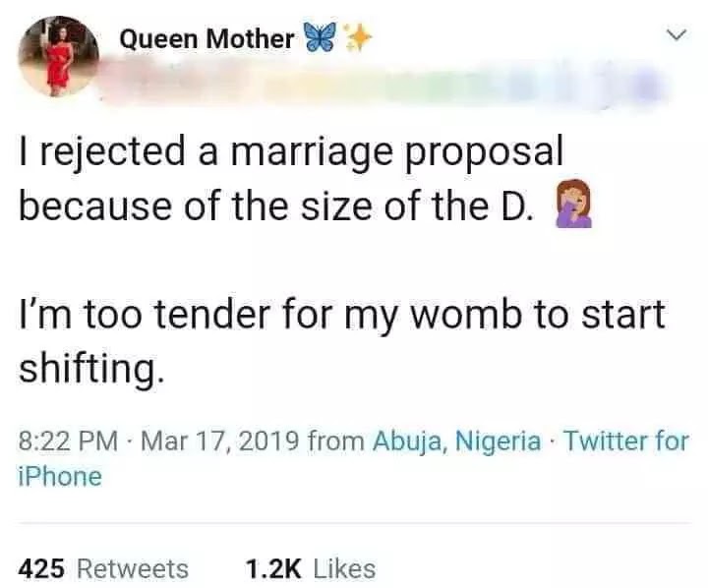Click the 425 retweet count number
This screenshot has width=708, height=588.
pyautogui.click(x=42, y=567)
